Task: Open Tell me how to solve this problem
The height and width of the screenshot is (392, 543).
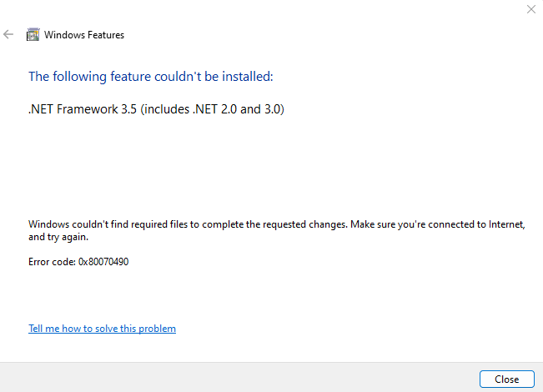Action: (x=102, y=329)
